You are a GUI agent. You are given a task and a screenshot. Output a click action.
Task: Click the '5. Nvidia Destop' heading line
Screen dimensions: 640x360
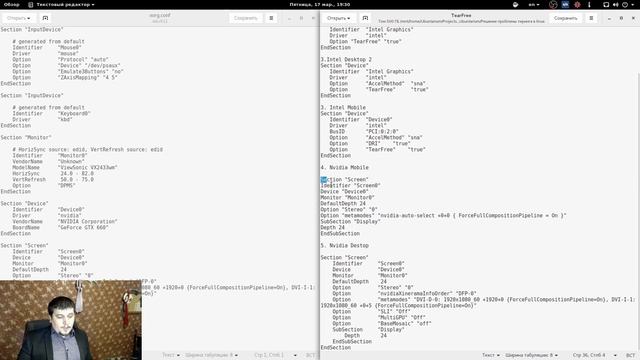[344, 245]
